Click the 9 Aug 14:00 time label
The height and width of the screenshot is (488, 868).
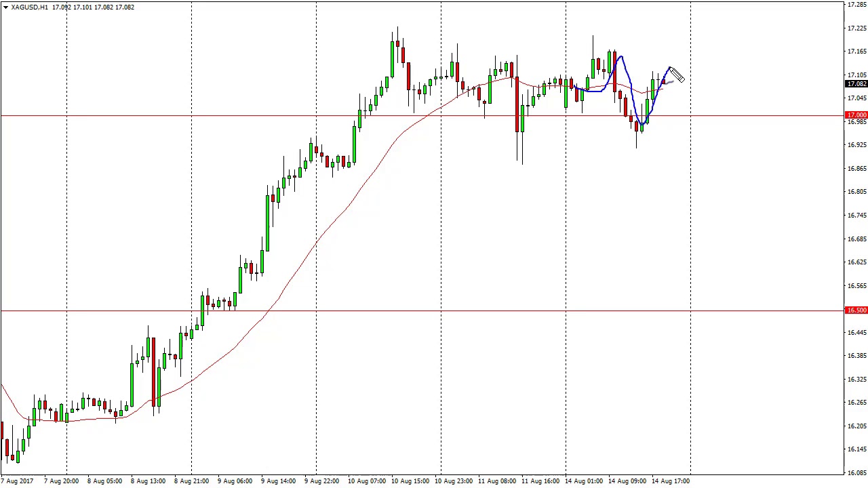278,482
